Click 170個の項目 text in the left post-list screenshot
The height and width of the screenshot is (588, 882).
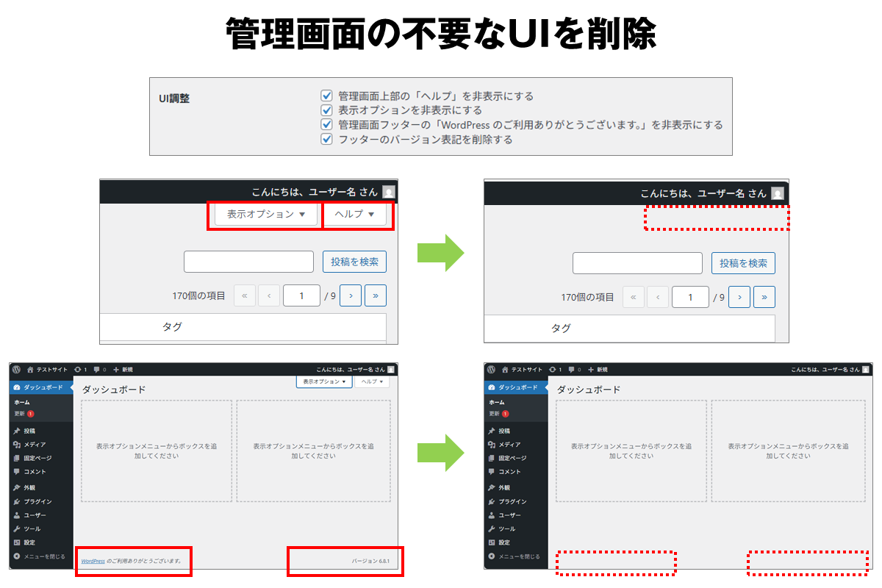pyautogui.click(x=198, y=296)
